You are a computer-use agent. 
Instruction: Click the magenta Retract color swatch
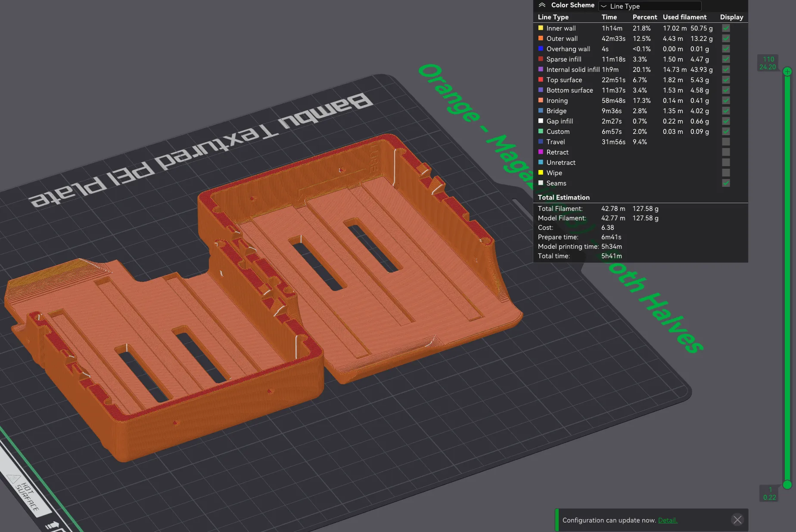point(541,152)
